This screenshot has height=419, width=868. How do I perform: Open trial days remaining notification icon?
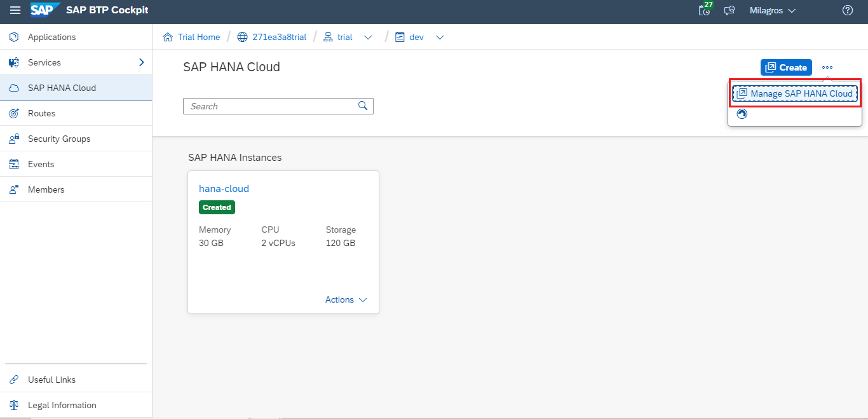704,10
